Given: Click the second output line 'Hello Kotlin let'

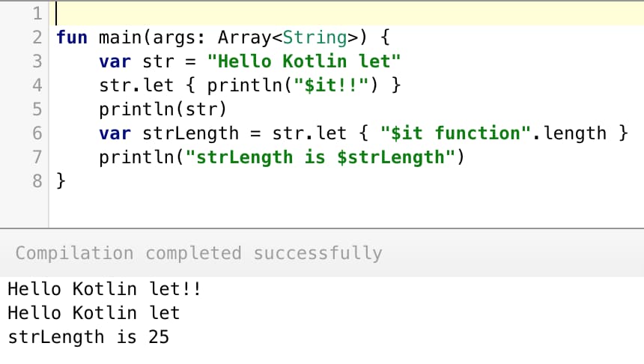Looking at the screenshot, I should pos(94,312).
